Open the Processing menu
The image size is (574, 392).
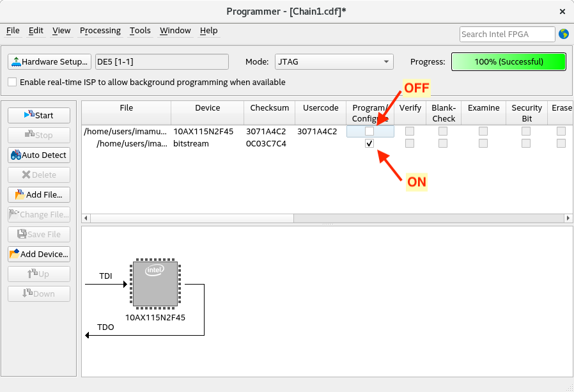pyautogui.click(x=100, y=31)
